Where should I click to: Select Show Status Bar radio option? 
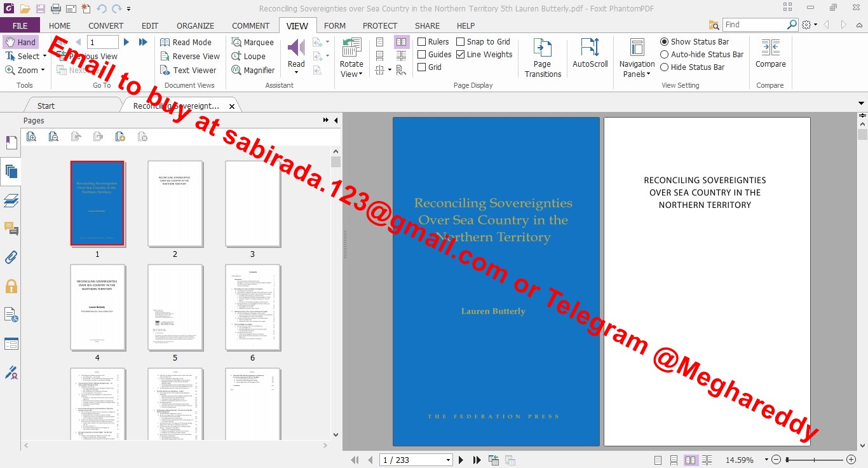pyautogui.click(x=695, y=41)
